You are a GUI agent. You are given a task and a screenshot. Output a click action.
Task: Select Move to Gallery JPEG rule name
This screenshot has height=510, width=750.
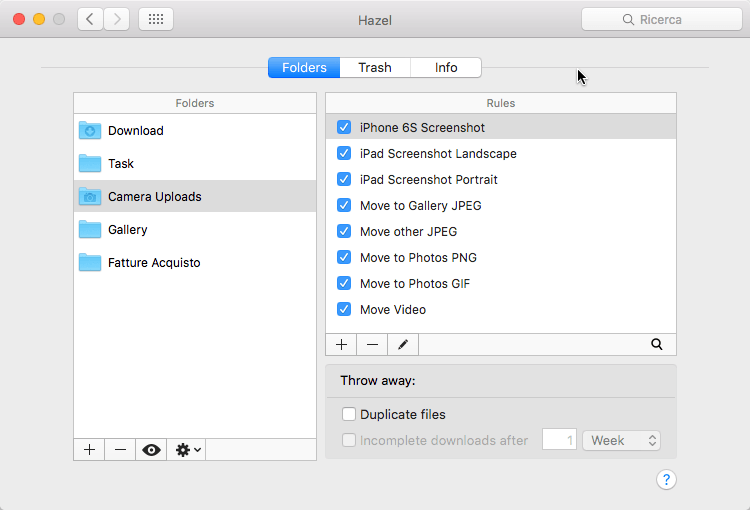coord(421,206)
